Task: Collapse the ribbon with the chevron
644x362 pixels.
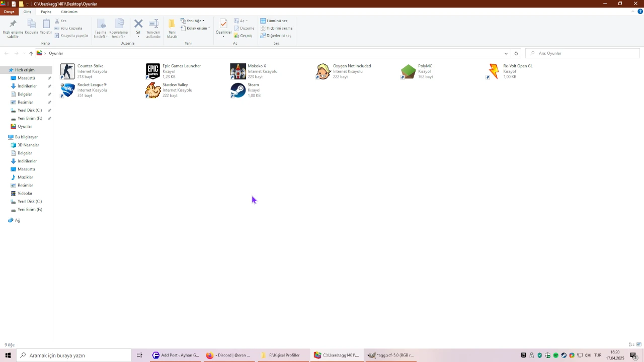Action: click(633, 12)
